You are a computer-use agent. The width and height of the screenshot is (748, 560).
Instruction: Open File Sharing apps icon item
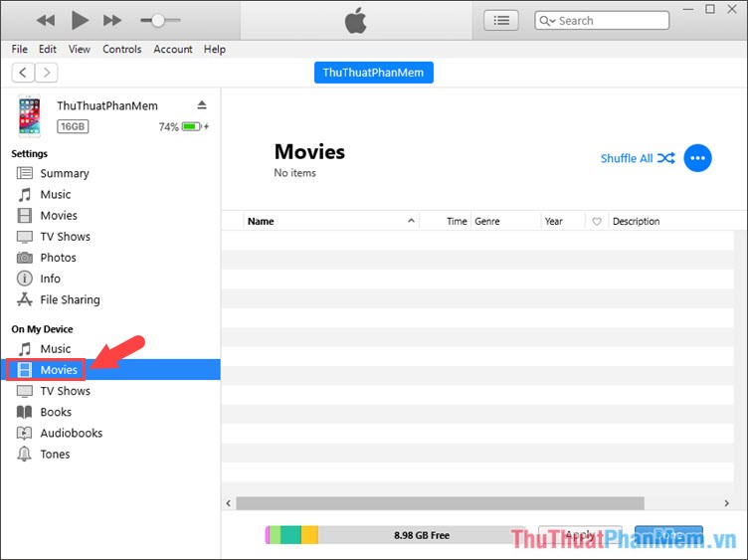[x=25, y=299]
